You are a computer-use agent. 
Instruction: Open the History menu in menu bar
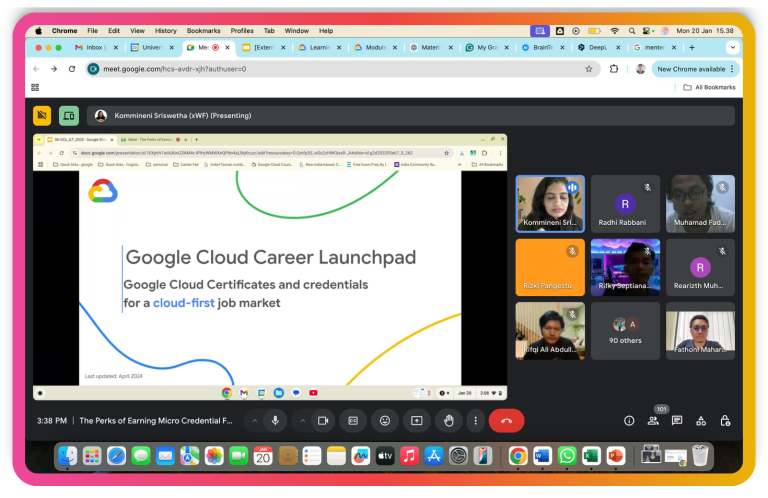(x=166, y=30)
